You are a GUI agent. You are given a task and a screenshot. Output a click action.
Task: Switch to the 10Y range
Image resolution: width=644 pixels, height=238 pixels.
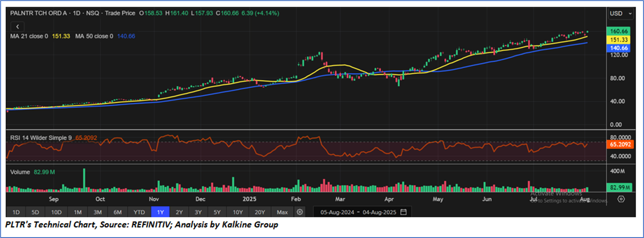point(238,212)
